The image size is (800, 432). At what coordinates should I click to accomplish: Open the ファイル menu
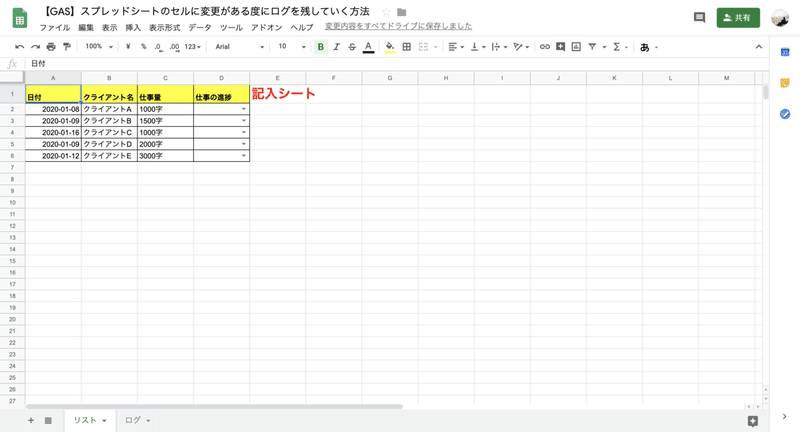(x=55, y=28)
